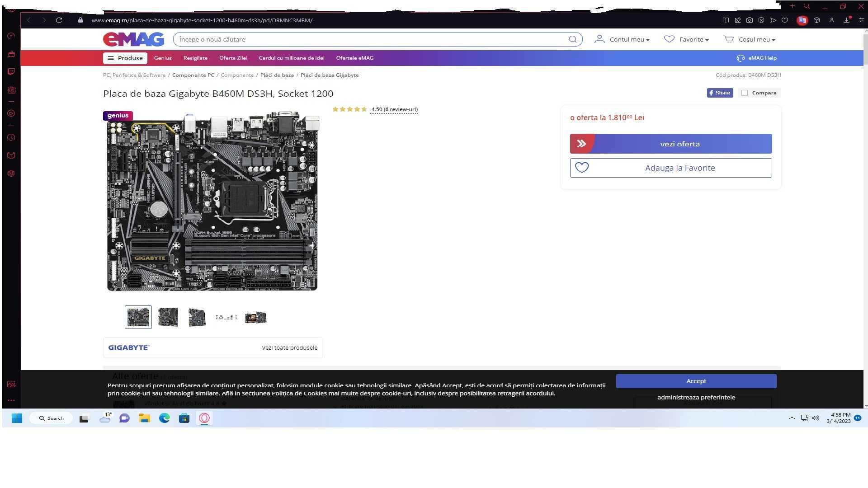Open Extensions cube icon in sidebar
The image size is (868, 488).
click(x=11, y=155)
